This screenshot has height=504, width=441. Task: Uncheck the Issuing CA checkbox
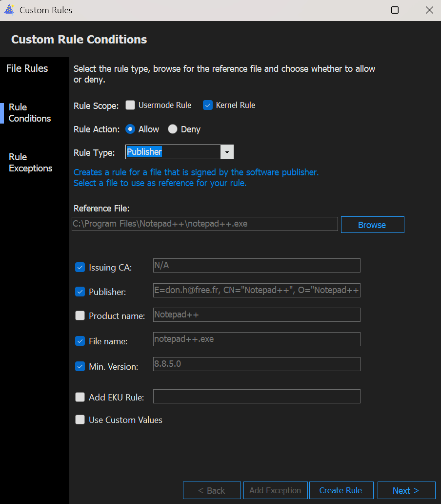click(x=80, y=267)
